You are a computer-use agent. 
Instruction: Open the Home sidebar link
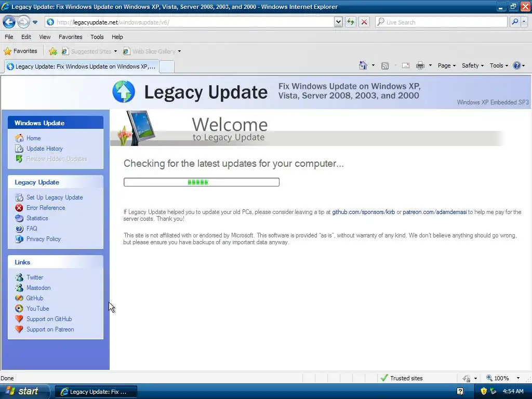pyautogui.click(x=34, y=138)
